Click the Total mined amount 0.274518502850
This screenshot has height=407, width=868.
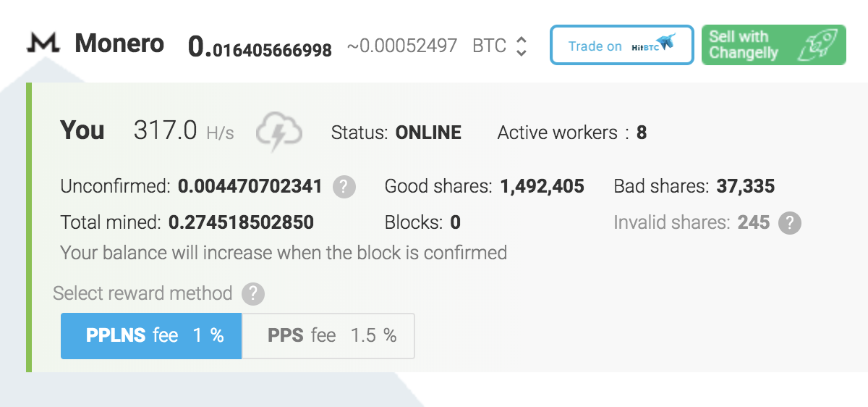coord(241,222)
